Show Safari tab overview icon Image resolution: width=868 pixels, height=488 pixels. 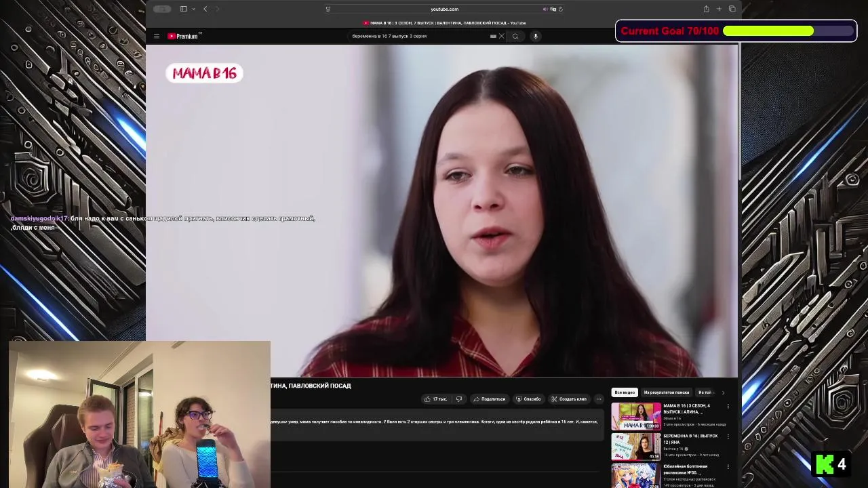(732, 9)
